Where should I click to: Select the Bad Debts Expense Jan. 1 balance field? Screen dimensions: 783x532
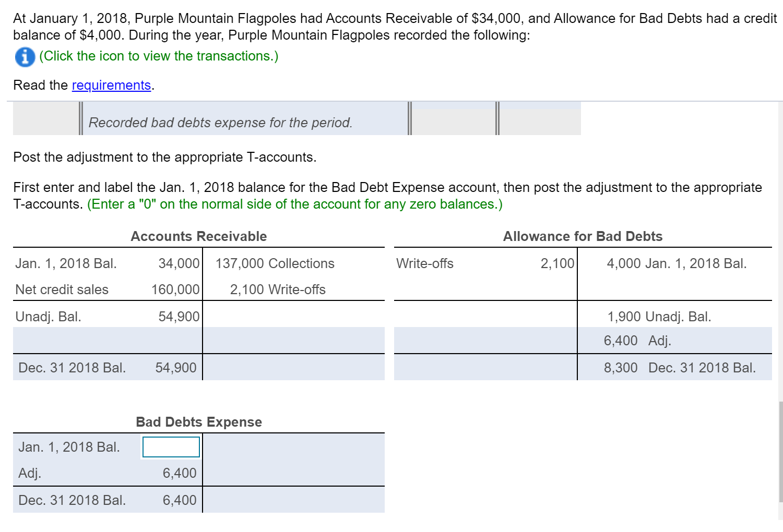[x=171, y=447]
